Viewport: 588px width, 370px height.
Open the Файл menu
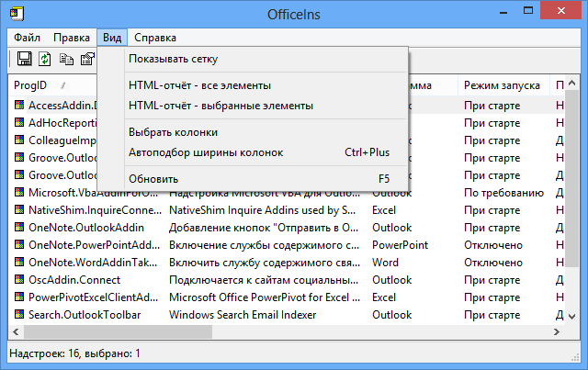(28, 38)
